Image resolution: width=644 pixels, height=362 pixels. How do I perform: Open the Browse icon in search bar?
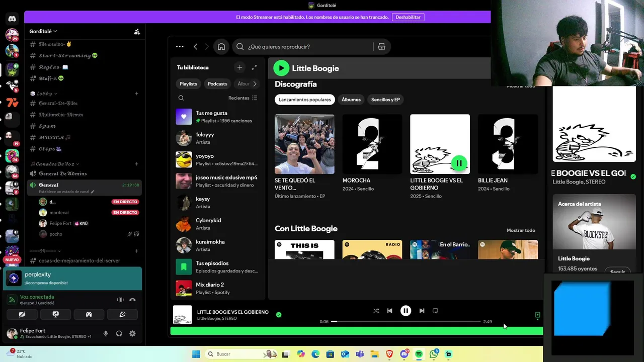pos(381,47)
